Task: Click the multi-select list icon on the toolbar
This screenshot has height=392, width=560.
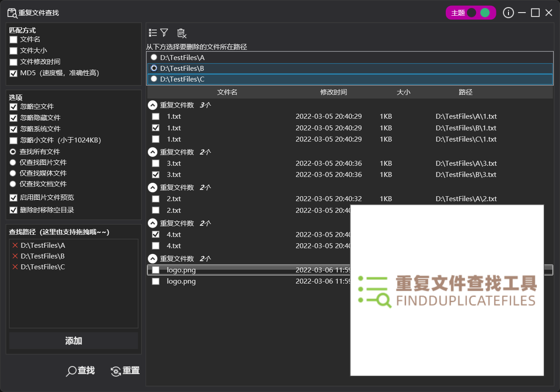Action: 152,33
